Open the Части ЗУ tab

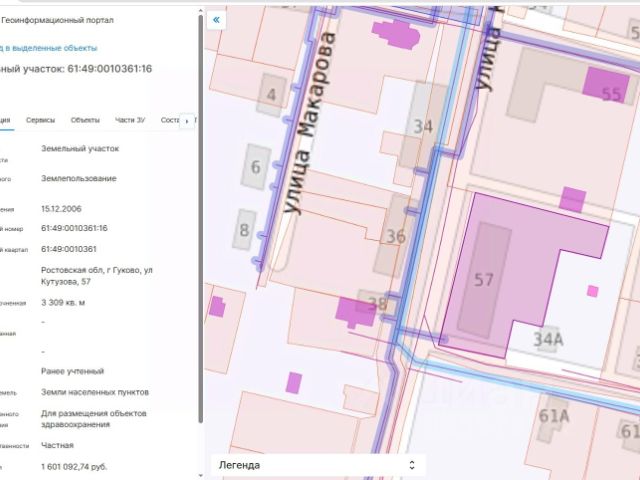click(x=130, y=120)
